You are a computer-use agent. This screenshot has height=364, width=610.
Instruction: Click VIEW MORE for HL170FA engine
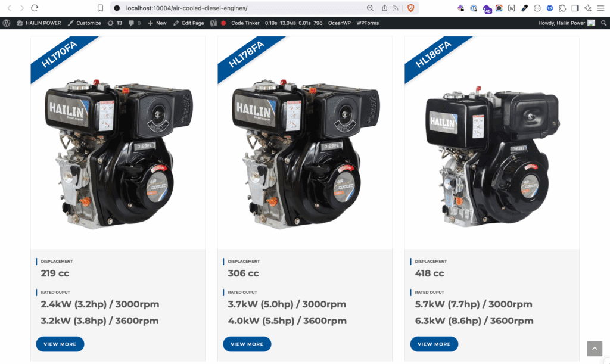coord(60,344)
